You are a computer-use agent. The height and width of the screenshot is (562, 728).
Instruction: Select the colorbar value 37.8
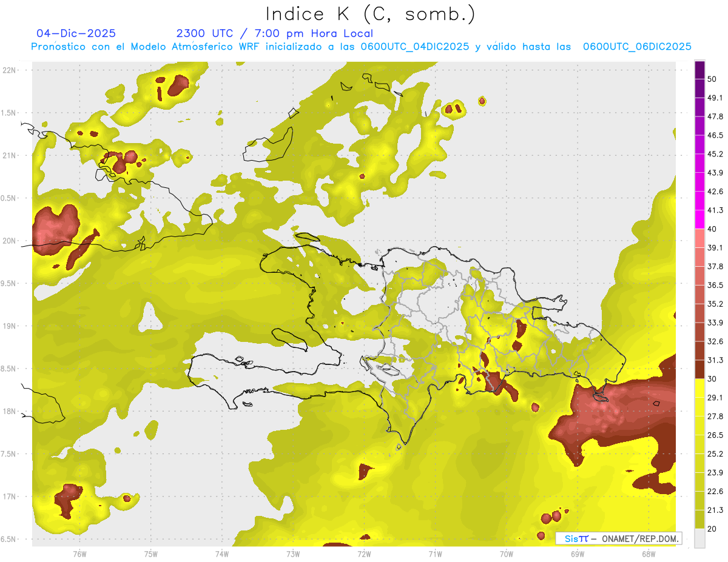pos(715,266)
